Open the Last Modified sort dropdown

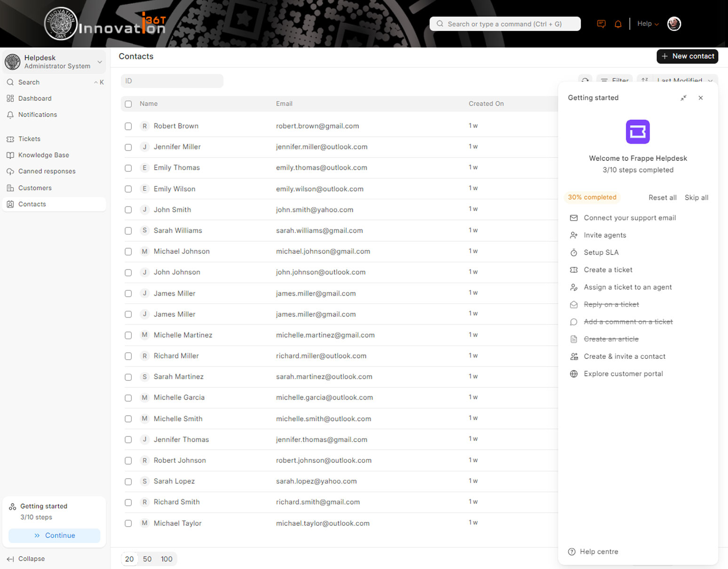(684, 80)
